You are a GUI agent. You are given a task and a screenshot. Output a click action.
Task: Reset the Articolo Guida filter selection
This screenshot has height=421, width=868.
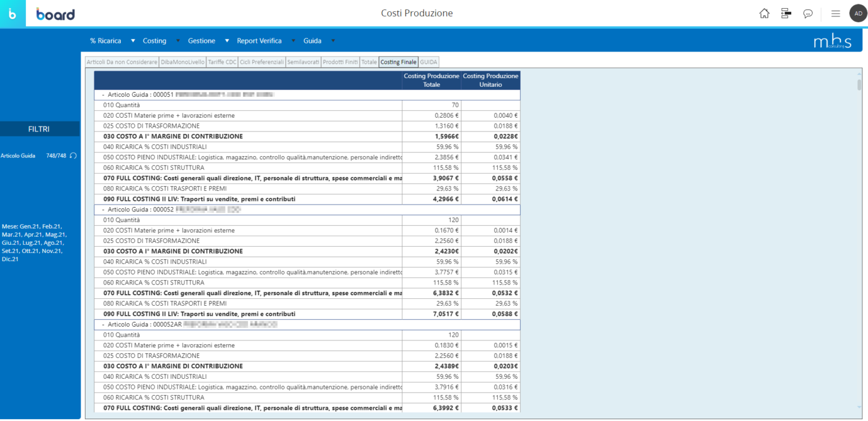(x=73, y=156)
